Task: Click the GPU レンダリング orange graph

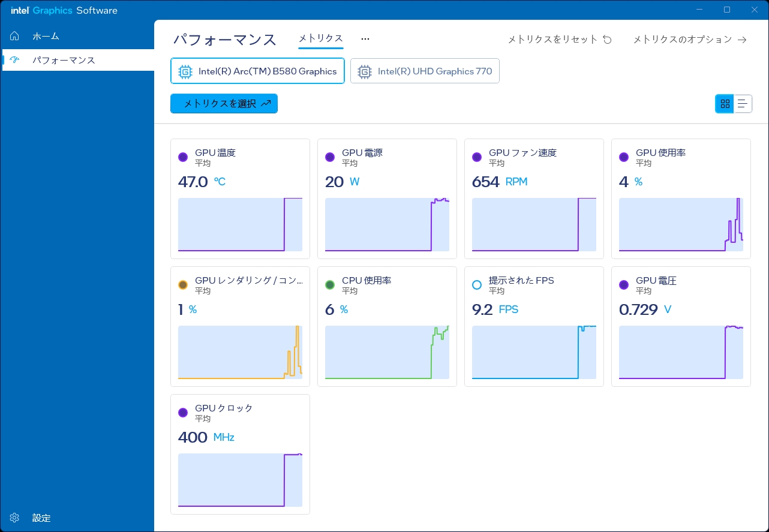Action: (x=240, y=352)
